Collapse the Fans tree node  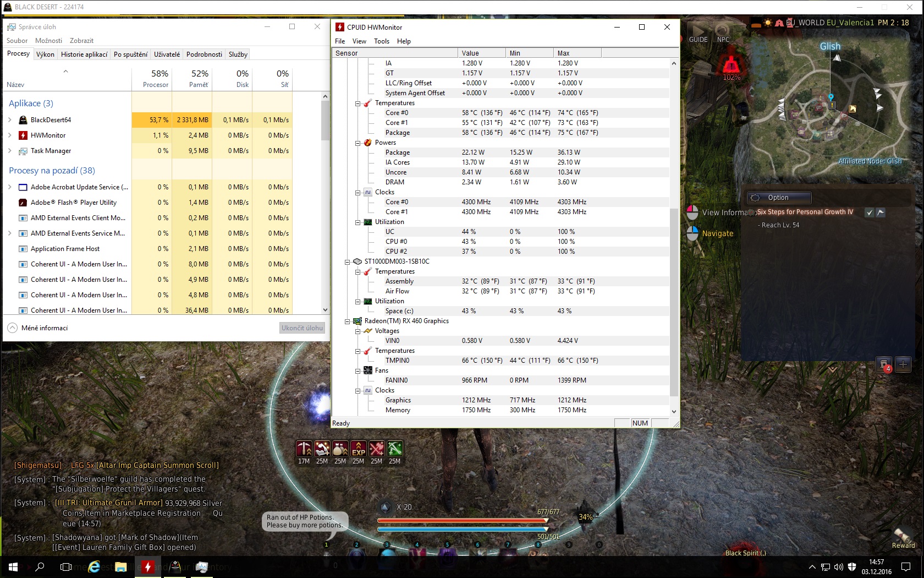(x=358, y=371)
